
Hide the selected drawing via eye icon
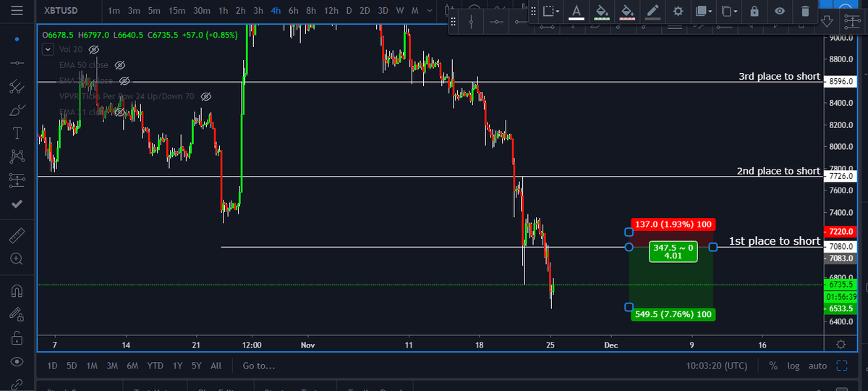click(780, 11)
